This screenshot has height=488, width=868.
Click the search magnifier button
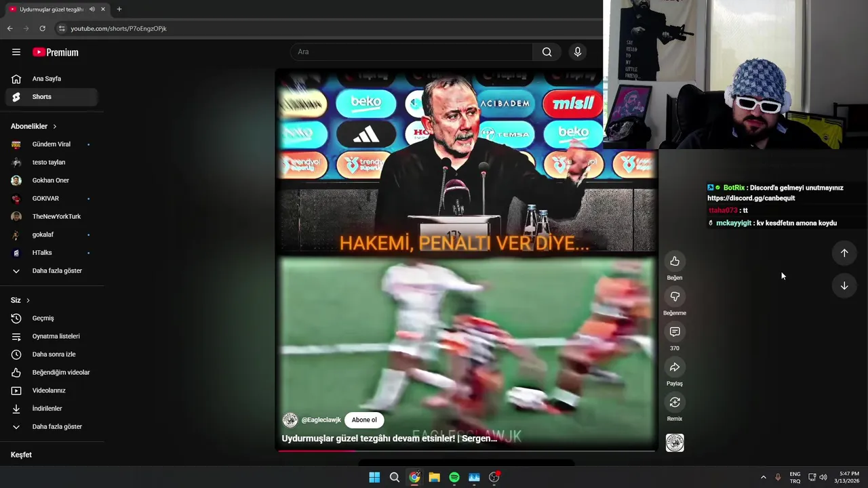[547, 52]
